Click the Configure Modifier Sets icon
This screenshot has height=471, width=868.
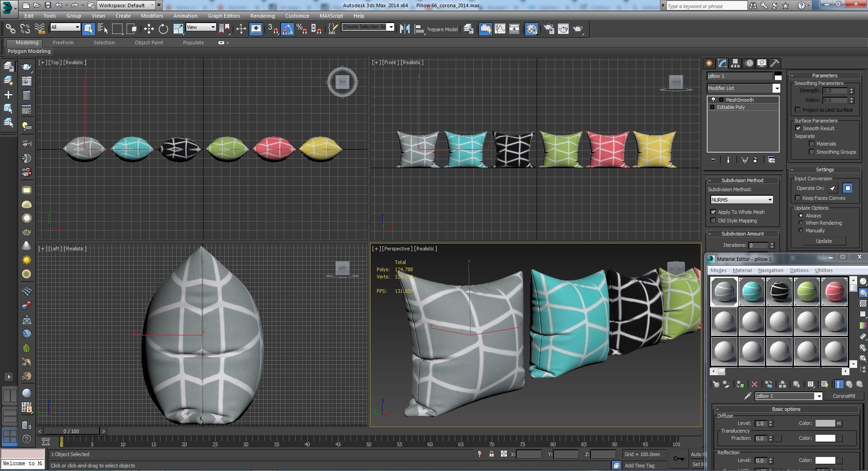coord(771,160)
